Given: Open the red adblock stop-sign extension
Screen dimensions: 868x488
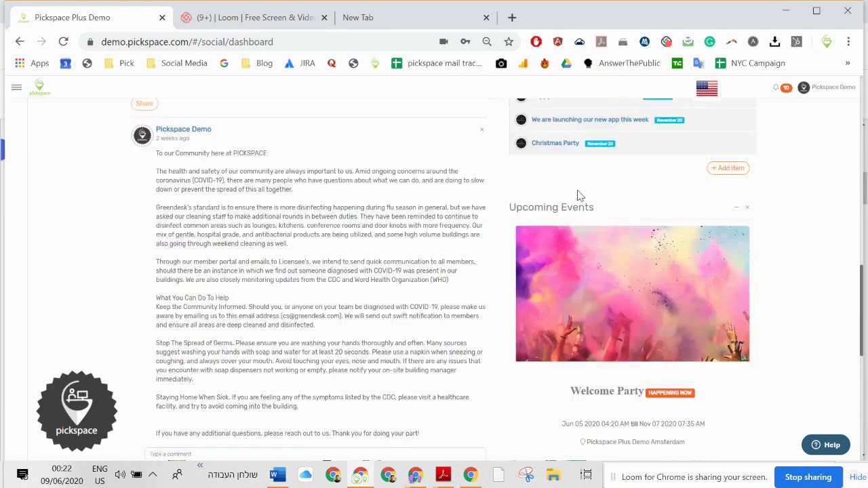Looking at the screenshot, I should click(x=536, y=42).
